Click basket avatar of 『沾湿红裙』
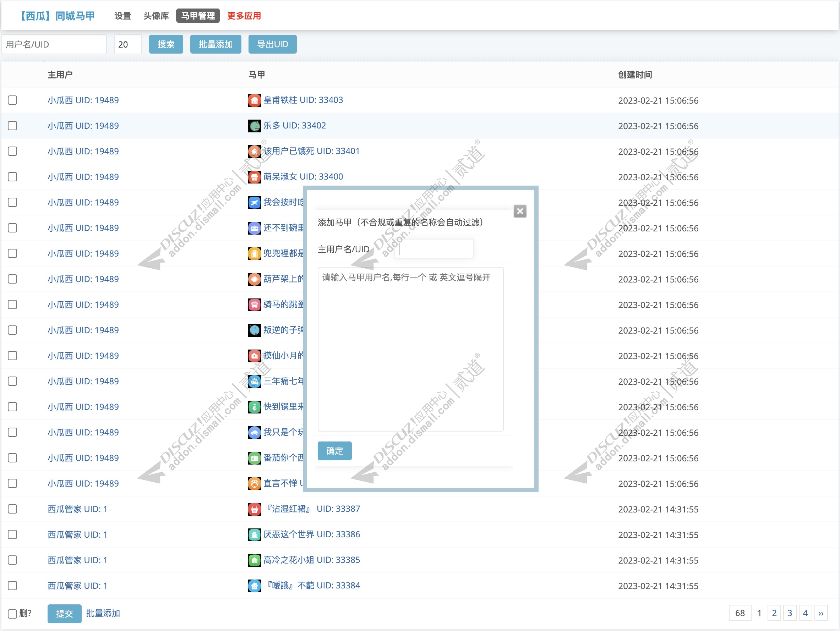 255,509
